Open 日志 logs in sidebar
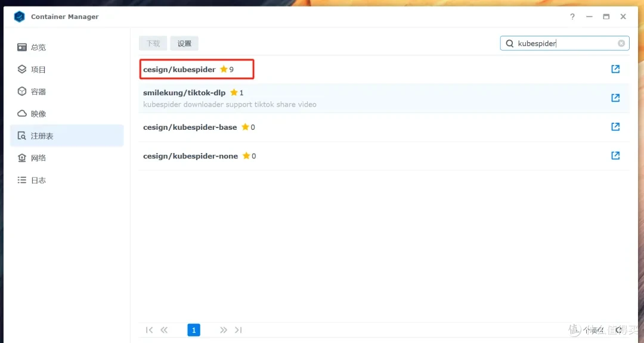Image resolution: width=644 pixels, height=343 pixels. 67,180
